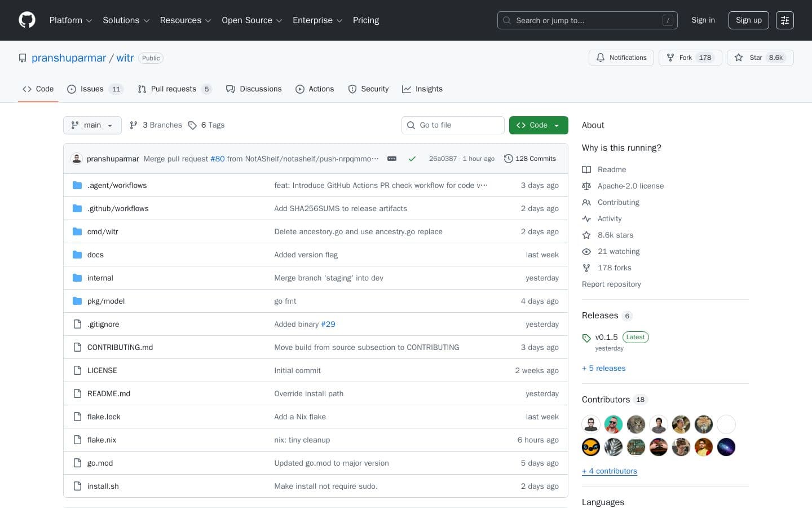Star the repository using the star icon
The height and width of the screenshot is (508, 812).
click(x=739, y=58)
